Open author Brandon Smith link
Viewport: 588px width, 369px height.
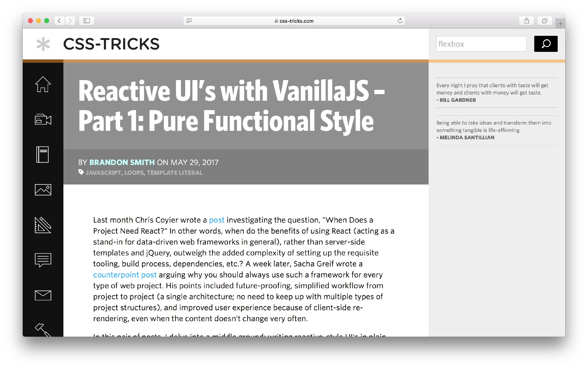(122, 162)
